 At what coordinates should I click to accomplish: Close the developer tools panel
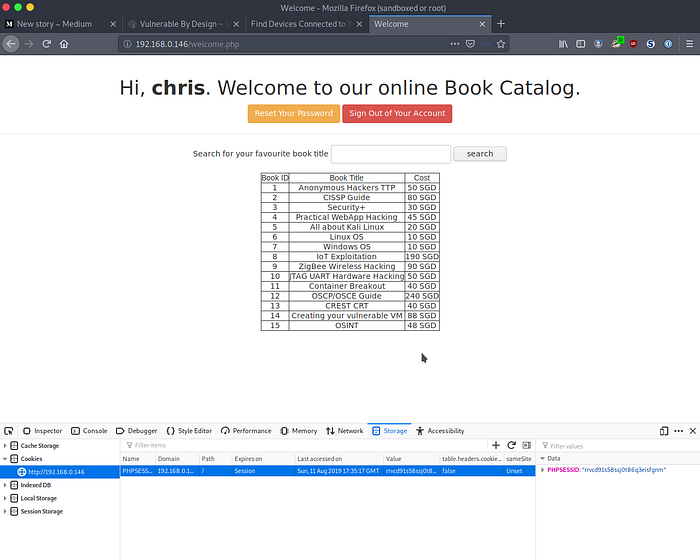pos(692,431)
